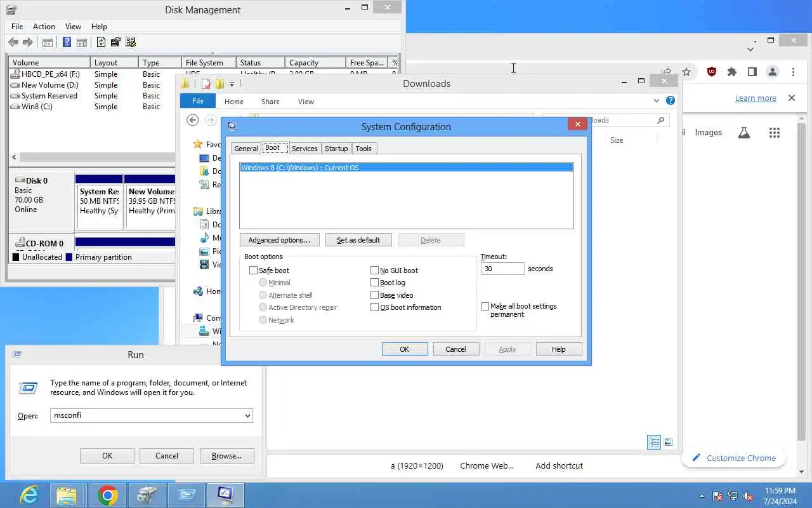The height and width of the screenshot is (508, 812).
Task: Open the Help menu in Disk Management
Action: tap(99, 27)
